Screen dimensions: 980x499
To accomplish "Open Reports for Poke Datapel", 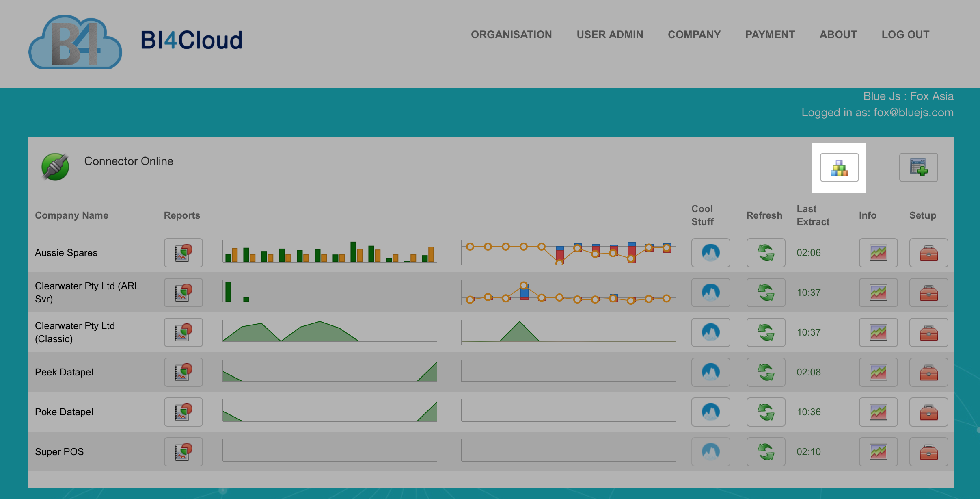I will [x=183, y=412].
